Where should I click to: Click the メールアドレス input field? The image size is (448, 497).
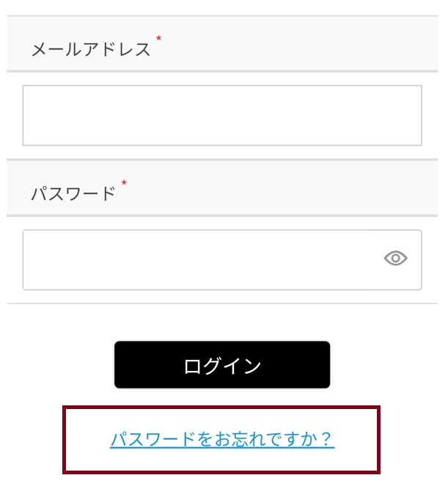[x=222, y=116]
